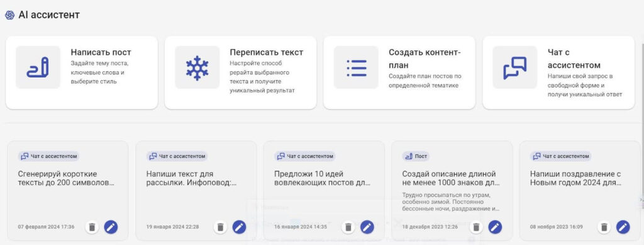Open Напиши поздравление с Новым годом 2024

[576, 178]
